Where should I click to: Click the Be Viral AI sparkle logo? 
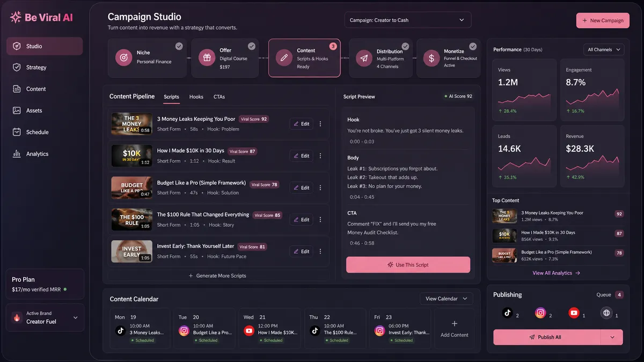[16, 17]
